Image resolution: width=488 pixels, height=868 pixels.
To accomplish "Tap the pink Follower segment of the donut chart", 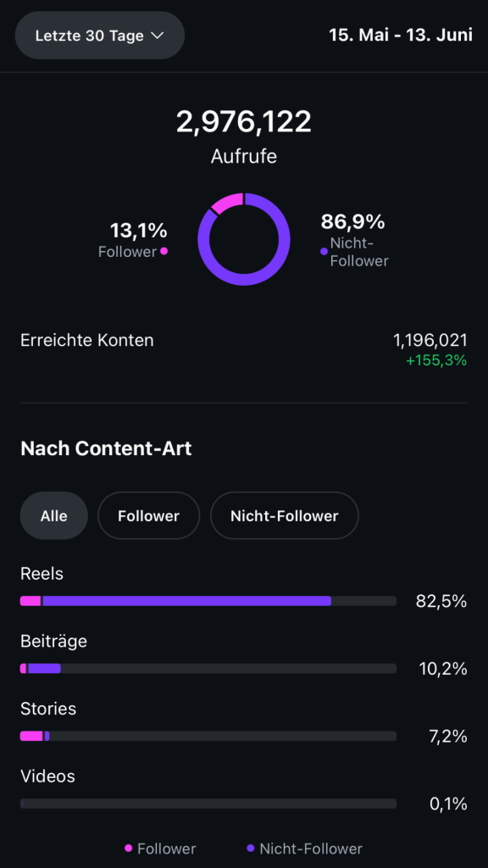I will click(x=227, y=203).
